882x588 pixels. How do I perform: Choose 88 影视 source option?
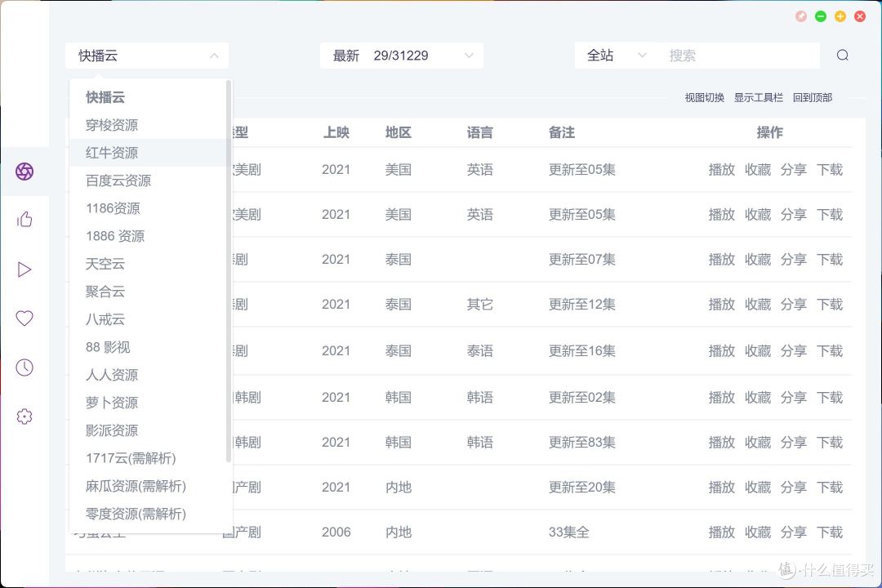[147, 347]
